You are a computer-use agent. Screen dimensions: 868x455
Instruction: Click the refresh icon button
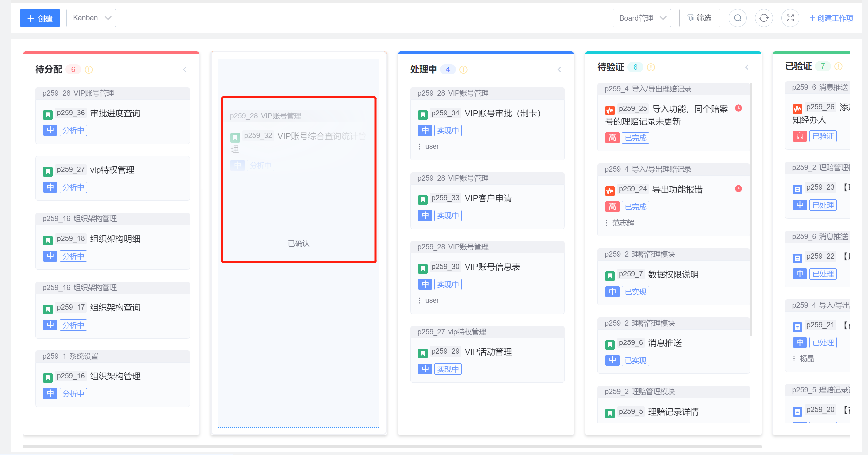click(x=764, y=18)
